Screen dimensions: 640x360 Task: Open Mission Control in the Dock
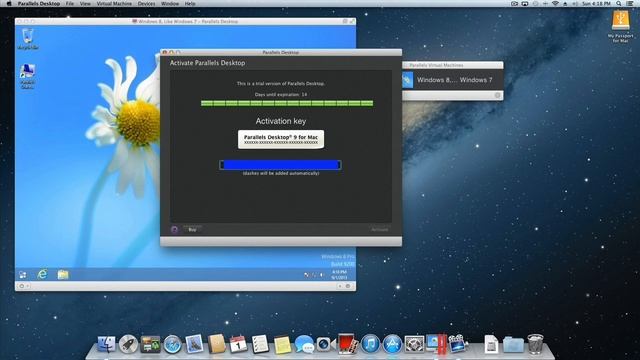[x=151, y=344]
